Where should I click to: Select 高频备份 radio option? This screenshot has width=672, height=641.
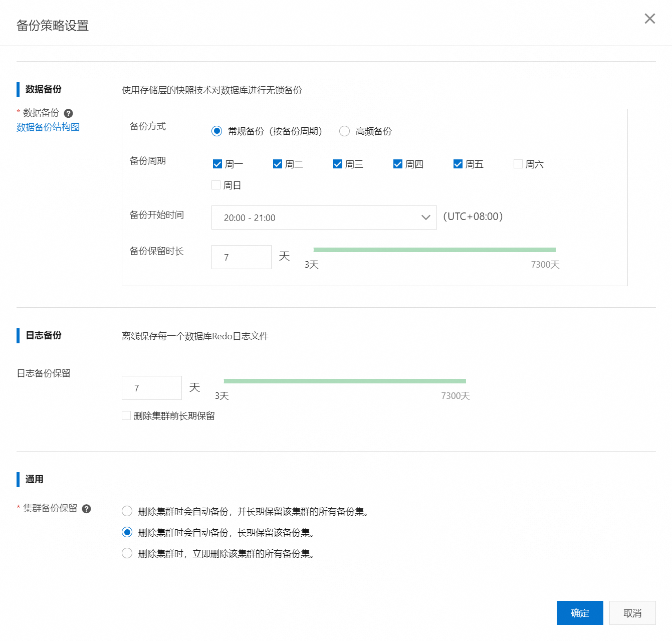[344, 131]
